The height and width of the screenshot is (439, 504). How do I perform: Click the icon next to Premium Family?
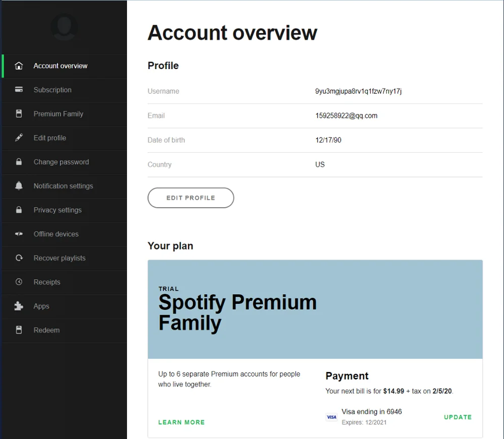click(19, 114)
